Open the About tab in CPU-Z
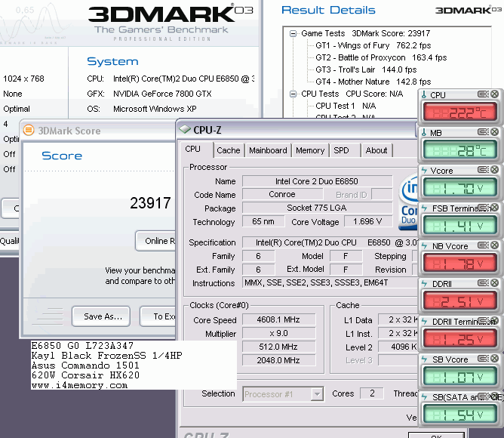The height and width of the screenshot is (438, 504). point(376,150)
